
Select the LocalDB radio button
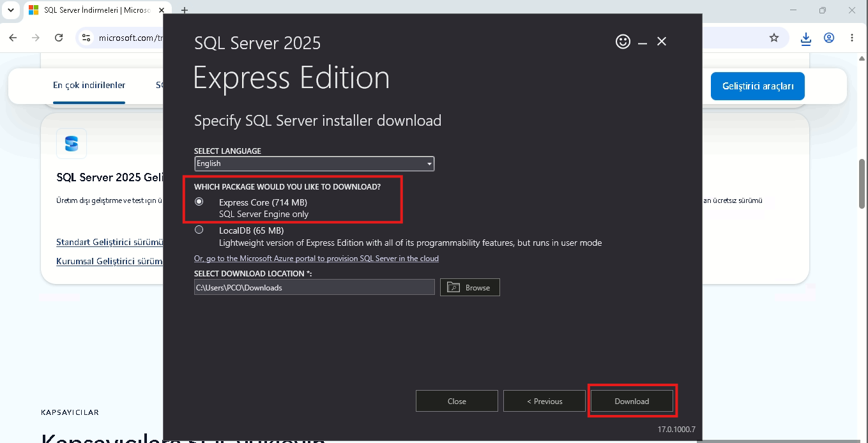[x=199, y=229]
